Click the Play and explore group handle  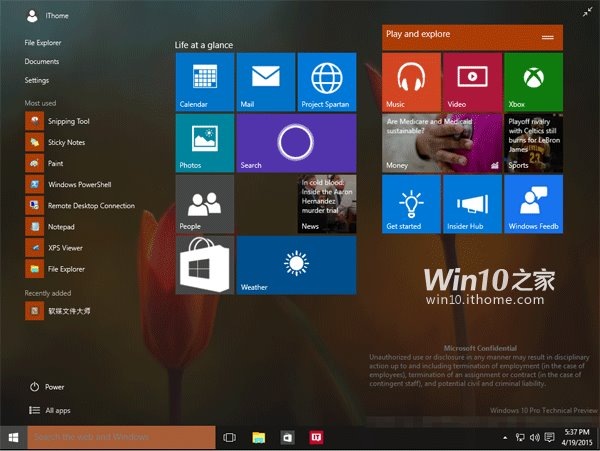548,37
